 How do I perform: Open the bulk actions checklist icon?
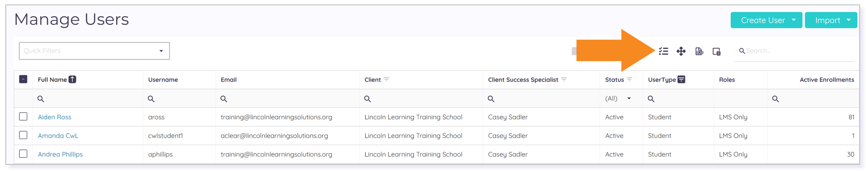coord(663,51)
